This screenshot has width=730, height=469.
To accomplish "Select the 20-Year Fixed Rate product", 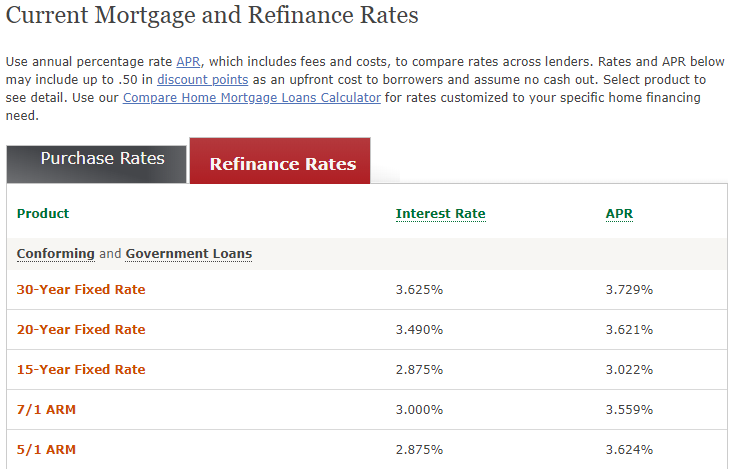I will (x=81, y=330).
